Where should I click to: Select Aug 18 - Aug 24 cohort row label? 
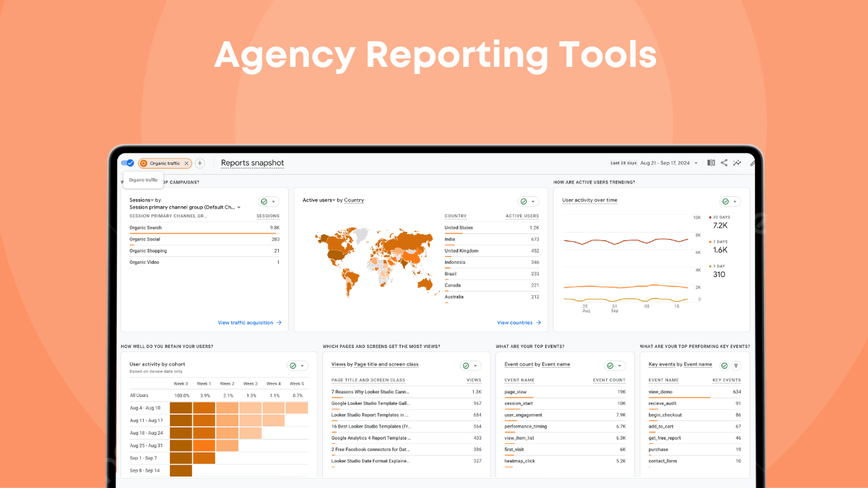point(147,433)
